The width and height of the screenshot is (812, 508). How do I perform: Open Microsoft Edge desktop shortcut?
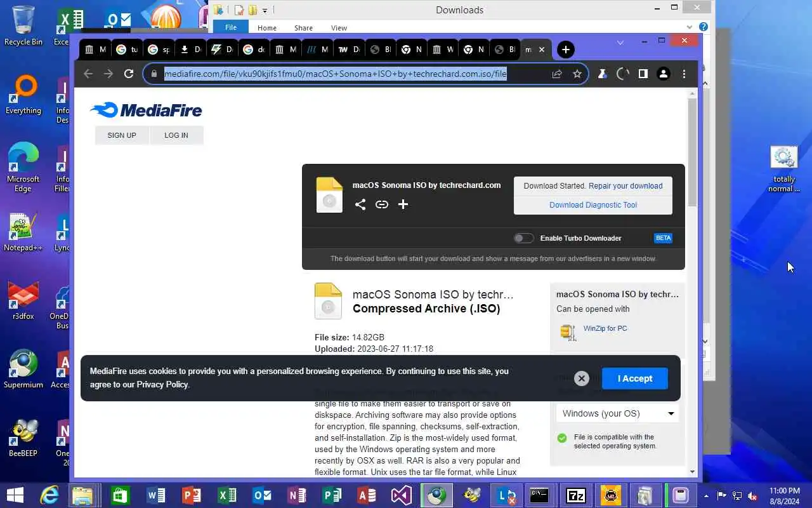click(23, 166)
